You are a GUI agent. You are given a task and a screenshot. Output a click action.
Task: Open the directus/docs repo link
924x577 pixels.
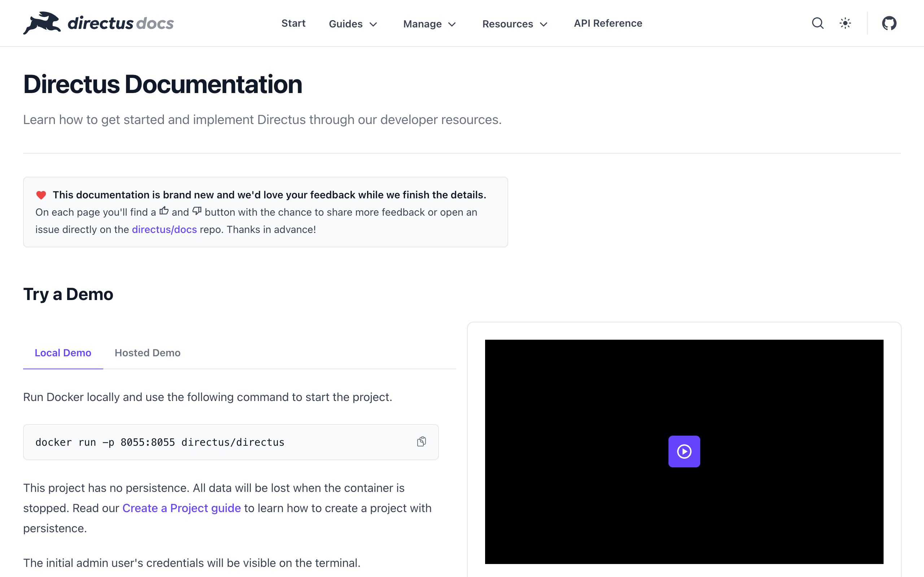coord(164,229)
